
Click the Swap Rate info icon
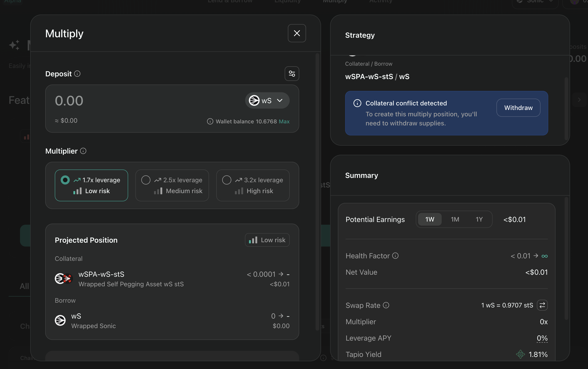click(x=386, y=305)
